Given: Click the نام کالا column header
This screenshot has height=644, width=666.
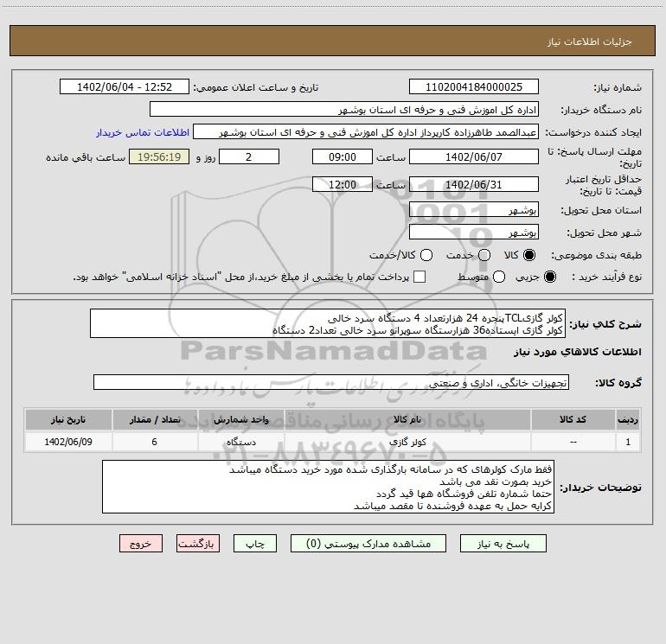Looking at the screenshot, I should [x=407, y=419].
